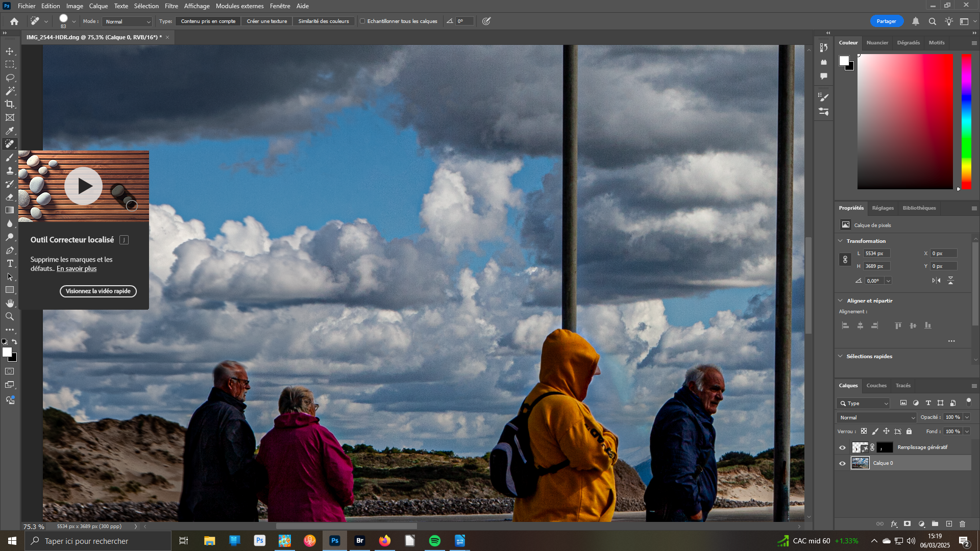980x551 pixels.
Task: Select the Crop tool
Action: [10, 104]
